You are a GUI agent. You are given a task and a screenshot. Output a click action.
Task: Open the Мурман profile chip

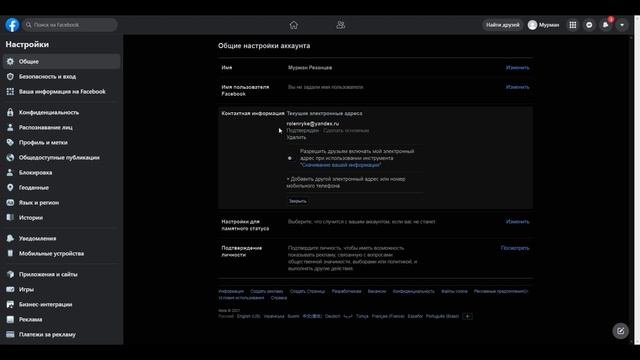(543, 25)
